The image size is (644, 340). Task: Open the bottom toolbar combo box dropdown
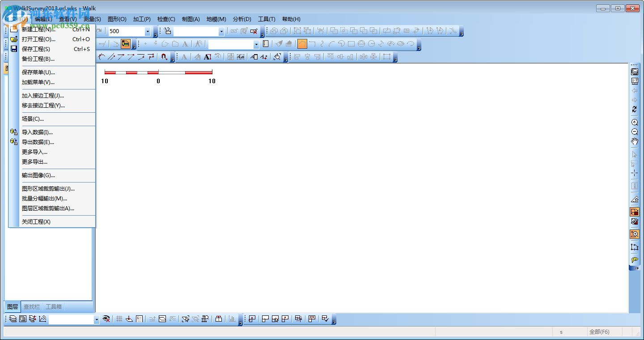pyautogui.click(x=96, y=319)
